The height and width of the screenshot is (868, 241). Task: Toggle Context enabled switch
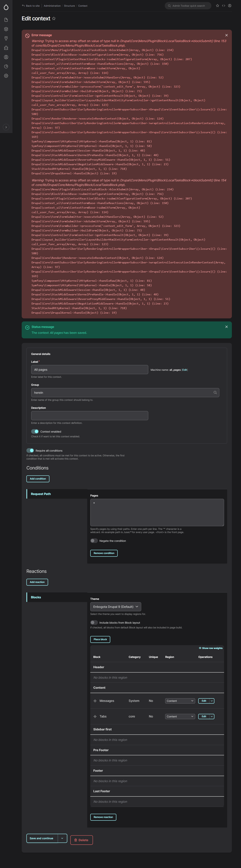[x=35, y=431]
